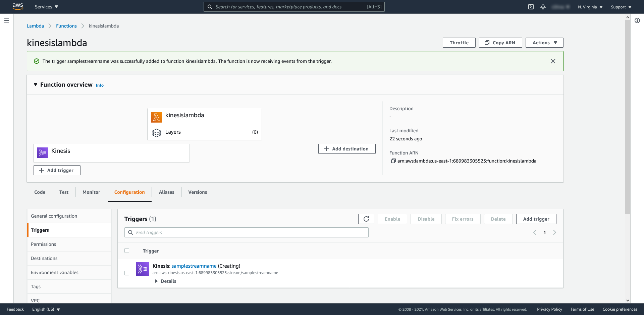Select all triggers header checkbox
Viewport: 644px width, 315px height.
pyautogui.click(x=127, y=251)
